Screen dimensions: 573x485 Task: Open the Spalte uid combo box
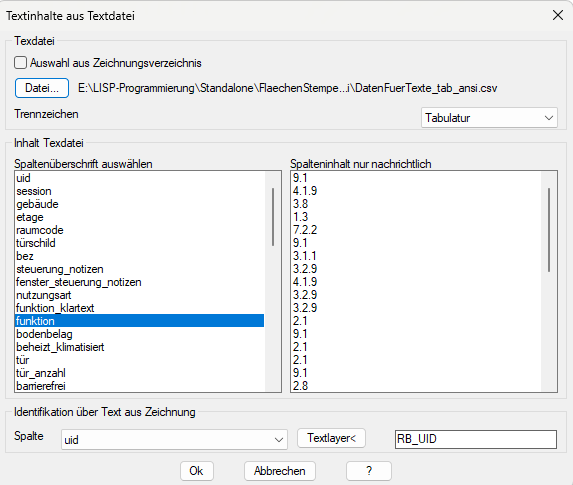174,439
